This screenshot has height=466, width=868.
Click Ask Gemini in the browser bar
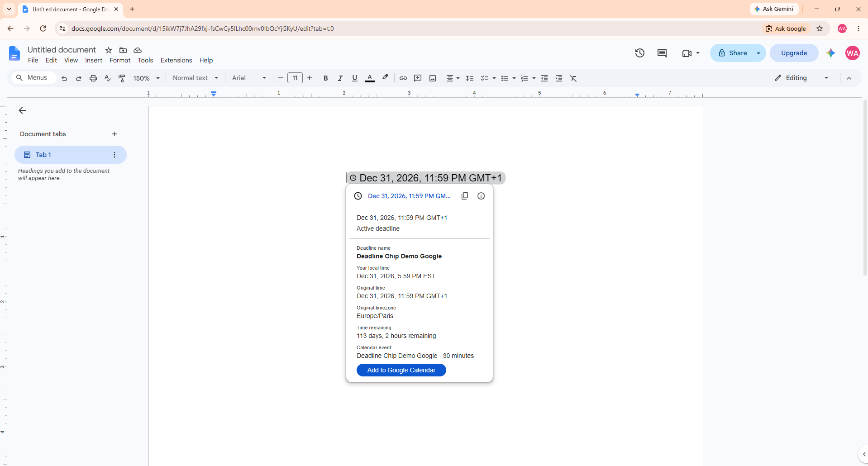(x=774, y=9)
